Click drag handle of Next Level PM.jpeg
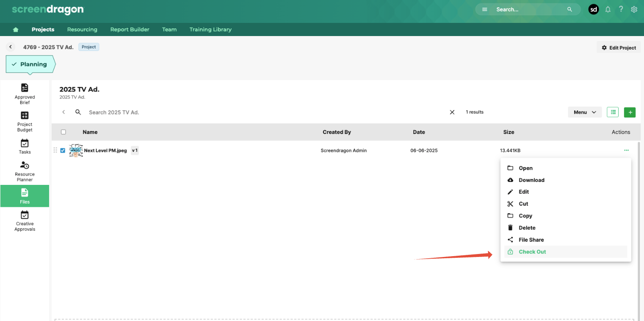The height and width of the screenshot is (321, 644). click(55, 150)
